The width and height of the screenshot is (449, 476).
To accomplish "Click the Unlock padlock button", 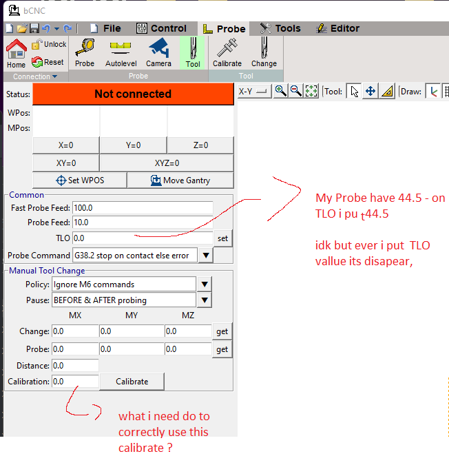I will pyautogui.click(x=49, y=44).
